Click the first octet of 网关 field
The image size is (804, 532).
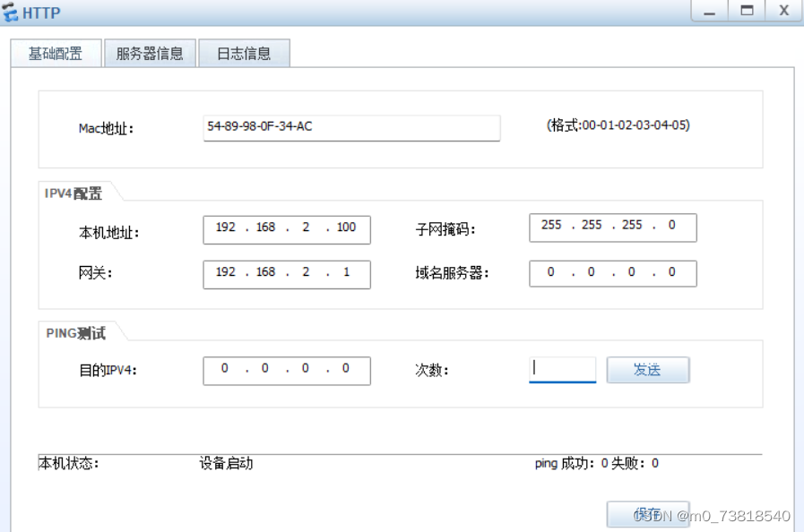[224, 274]
